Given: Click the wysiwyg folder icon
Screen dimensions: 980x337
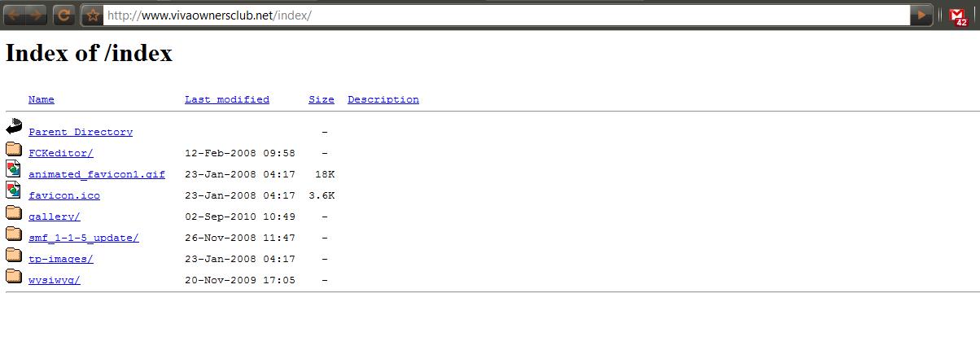Looking at the screenshot, I should point(14,276).
